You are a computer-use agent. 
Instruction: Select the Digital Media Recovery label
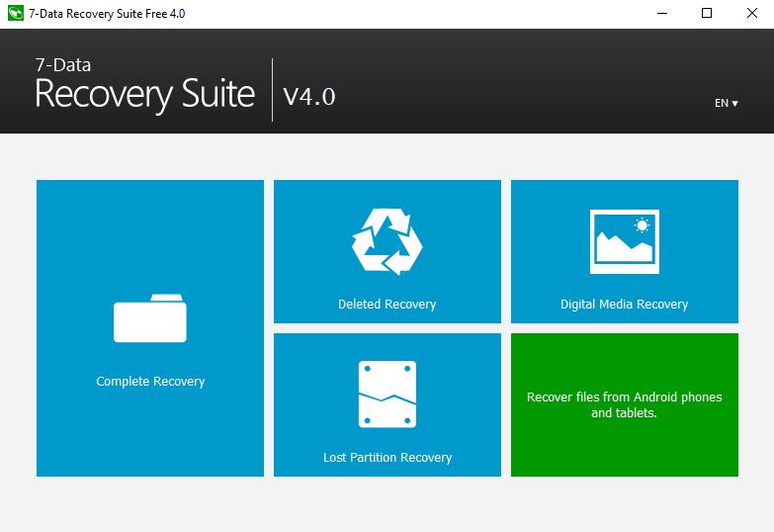(625, 305)
